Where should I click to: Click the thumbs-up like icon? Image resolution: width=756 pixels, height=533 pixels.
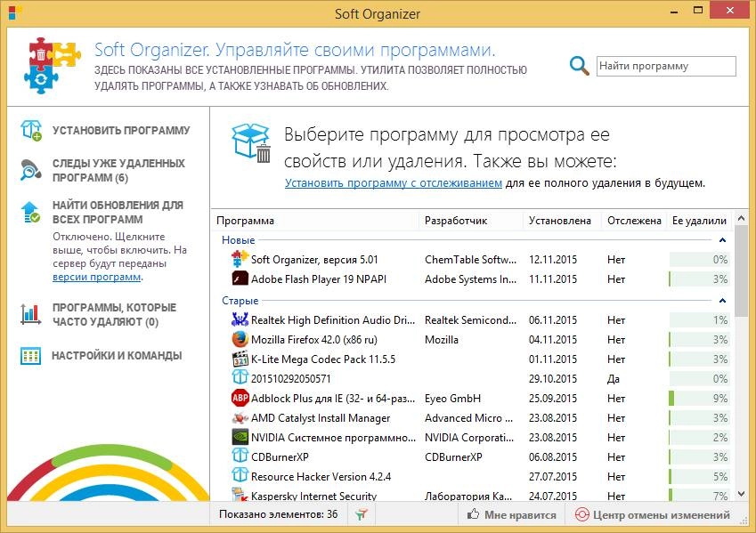[473, 514]
